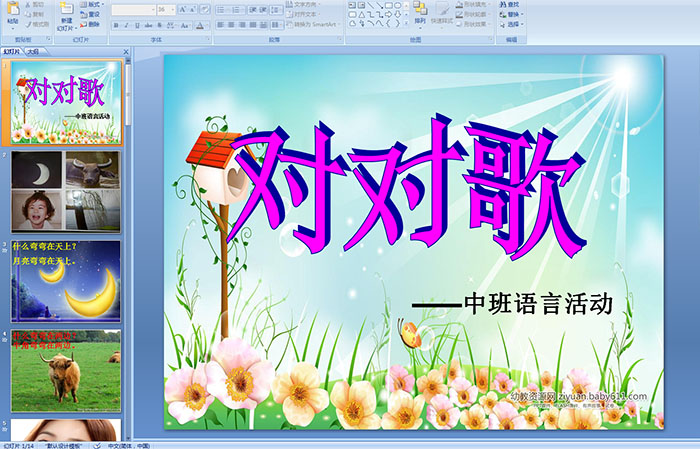Click the increase font size icon
The height and width of the screenshot is (449, 700).
click(183, 9)
